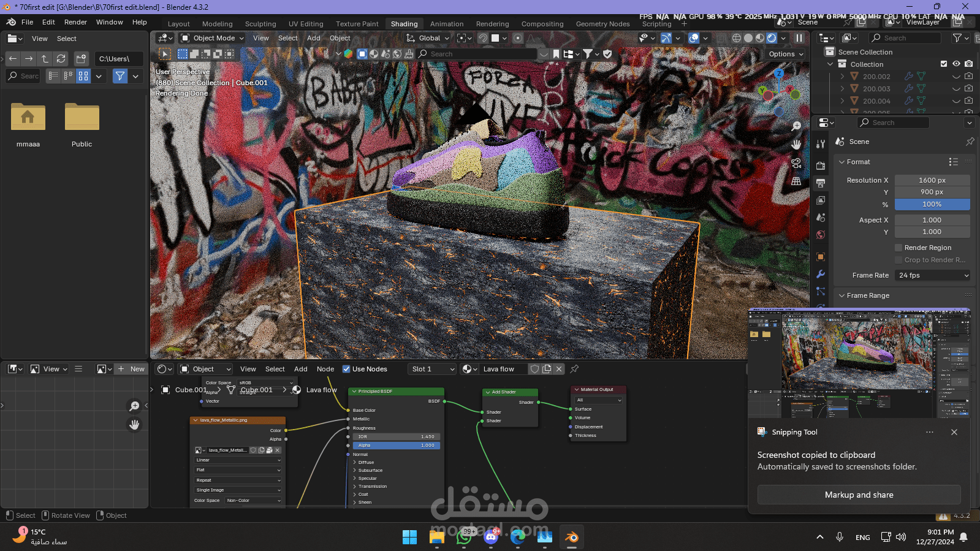Create new folder in file browser
The height and width of the screenshot is (551, 980).
pyautogui.click(x=81, y=59)
